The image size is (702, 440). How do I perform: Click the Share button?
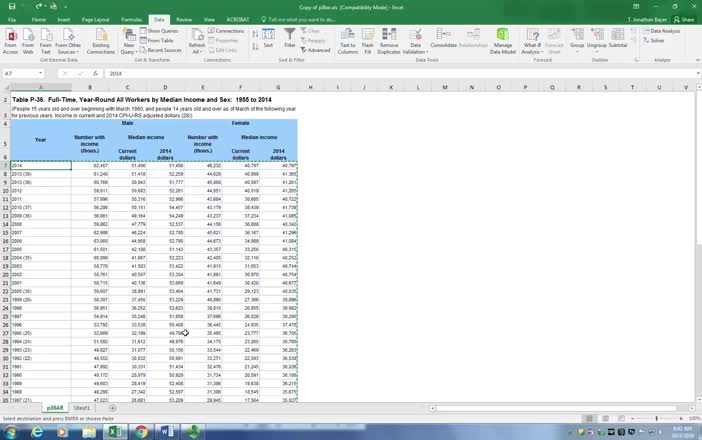point(686,19)
